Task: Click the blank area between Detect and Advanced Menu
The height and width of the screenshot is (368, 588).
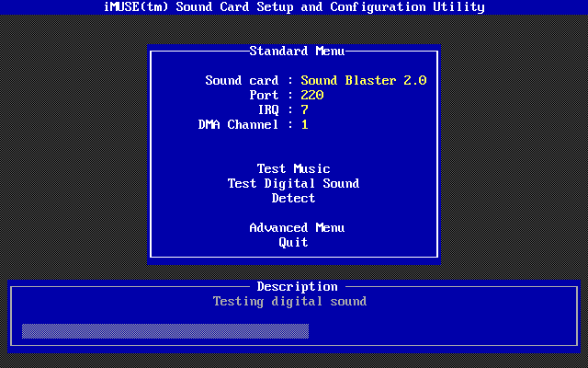Action: tap(293, 213)
